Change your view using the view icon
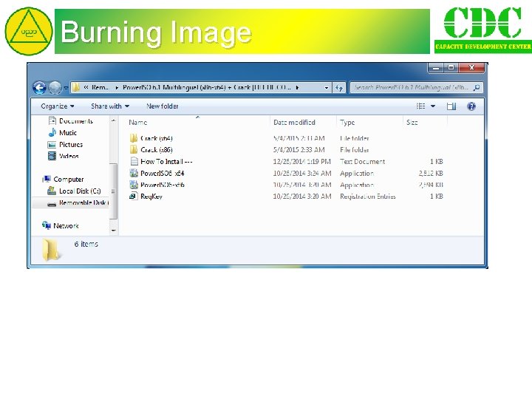The height and width of the screenshot is (399, 532). 421,106
